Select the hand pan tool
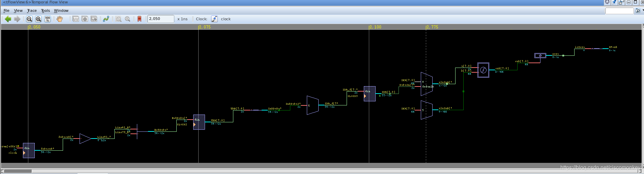This screenshot has width=644, height=174. point(60,19)
